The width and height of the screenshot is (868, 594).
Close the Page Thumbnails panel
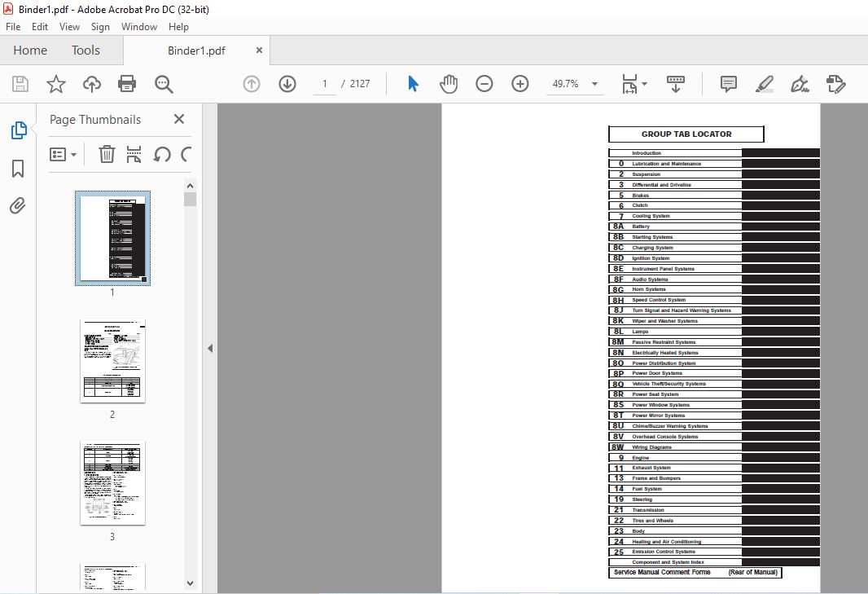(x=179, y=119)
